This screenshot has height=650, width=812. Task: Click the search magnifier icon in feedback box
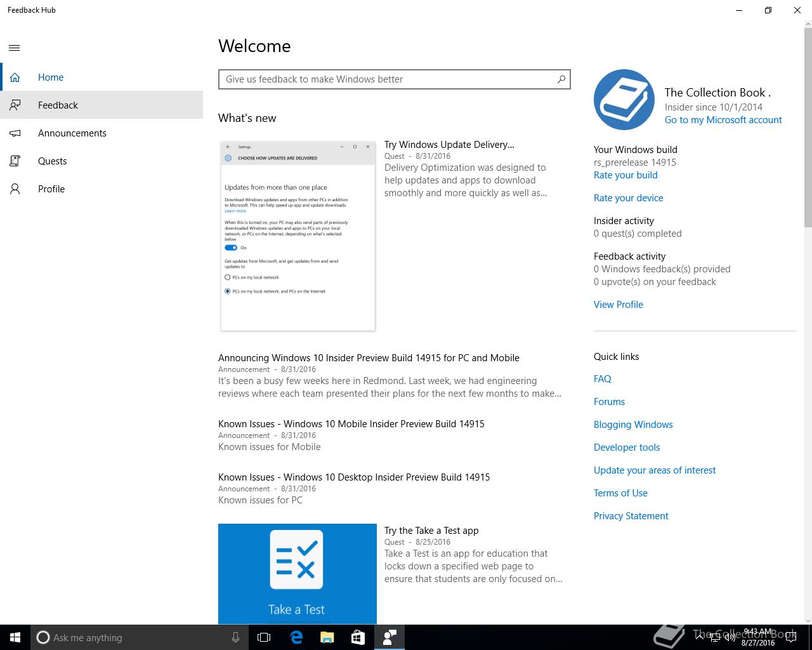tap(561, 79)
